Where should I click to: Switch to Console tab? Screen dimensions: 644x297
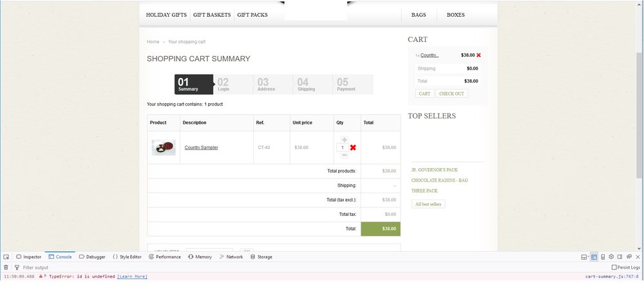60,257
